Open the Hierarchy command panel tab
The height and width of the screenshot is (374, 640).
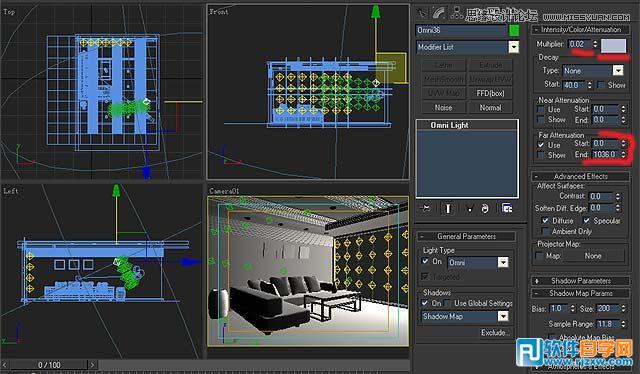coord(456,13)
